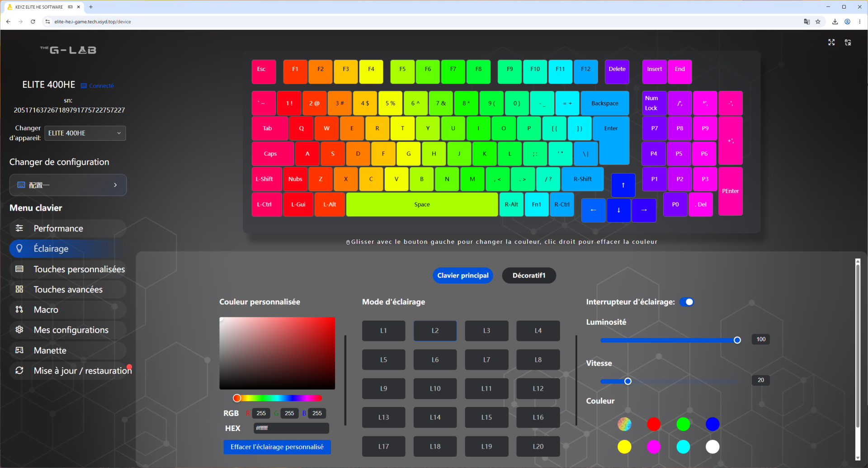This screenshot has height=468, width=868.
Task: Go back with browser back arrow
Action: pos(8,22)
